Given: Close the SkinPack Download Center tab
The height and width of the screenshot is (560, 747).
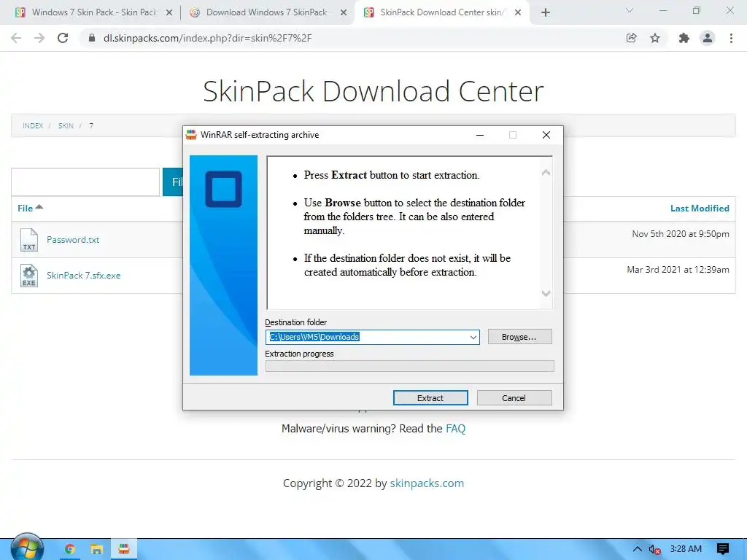Looking at the screenshot, I should pyautogui.click(x=518, y=13).
